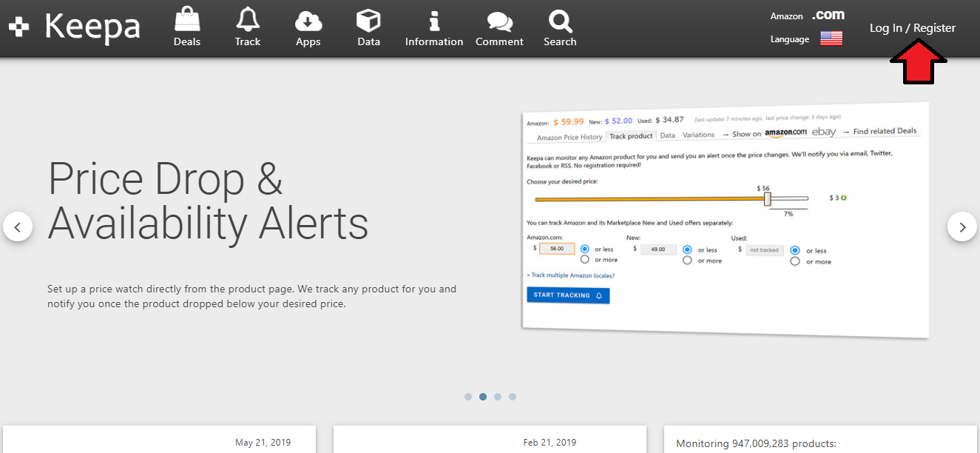Click the Language label
The width and height of the screenshot is (980, 453).
coord(789,39)
